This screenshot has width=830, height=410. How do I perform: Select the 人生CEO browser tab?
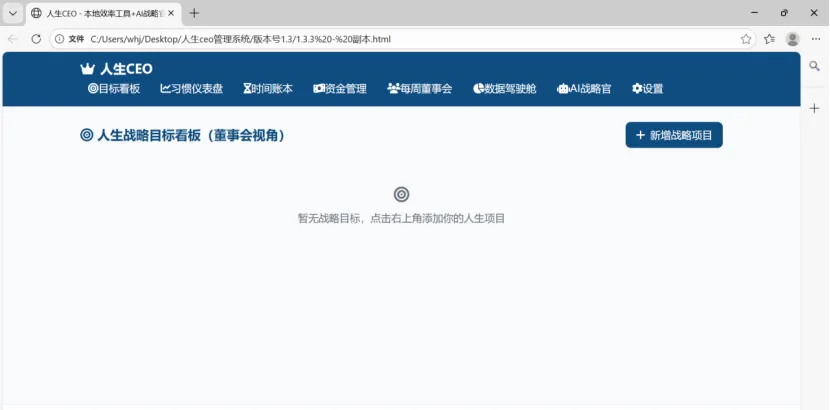click(103, 14)
